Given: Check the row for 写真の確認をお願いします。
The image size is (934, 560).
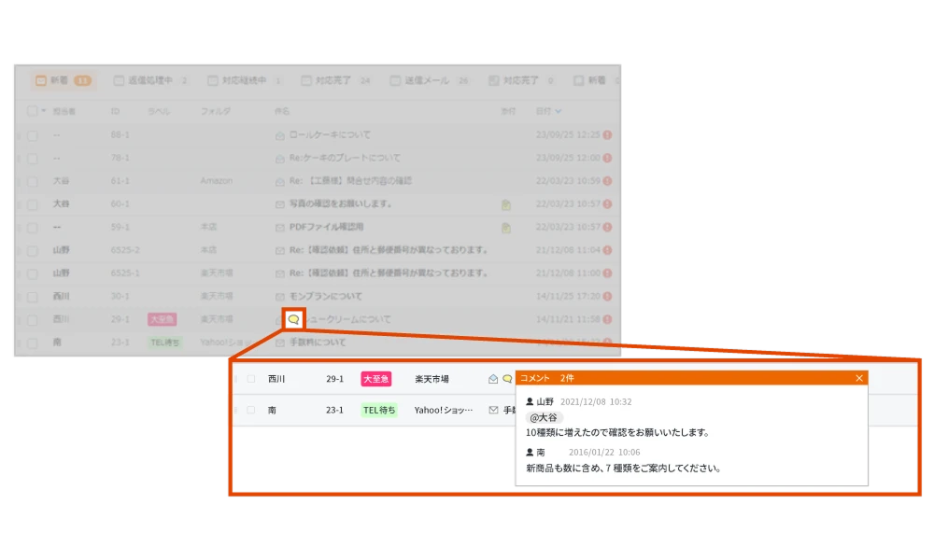Looking at the screenshot, I should 32,204.
